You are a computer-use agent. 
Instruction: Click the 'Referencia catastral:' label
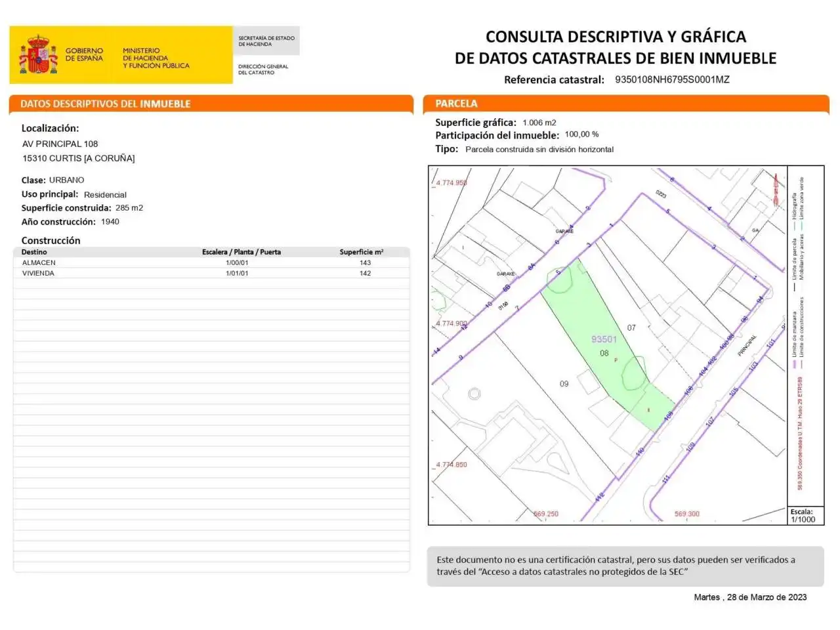point(554,80)
